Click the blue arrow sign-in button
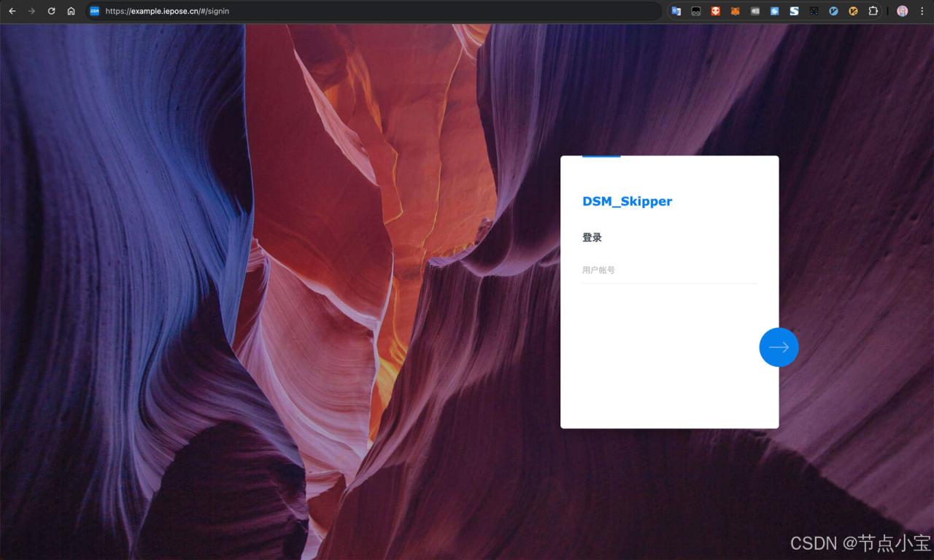The image size is (934, 560). [779, 347]
